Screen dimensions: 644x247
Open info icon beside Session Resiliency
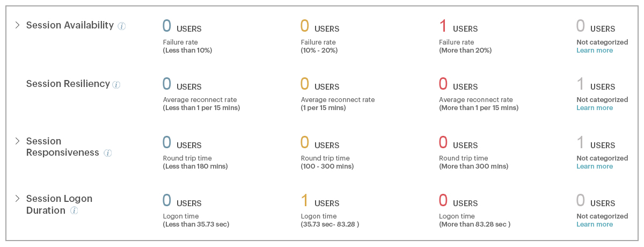(x=116, y=84)
